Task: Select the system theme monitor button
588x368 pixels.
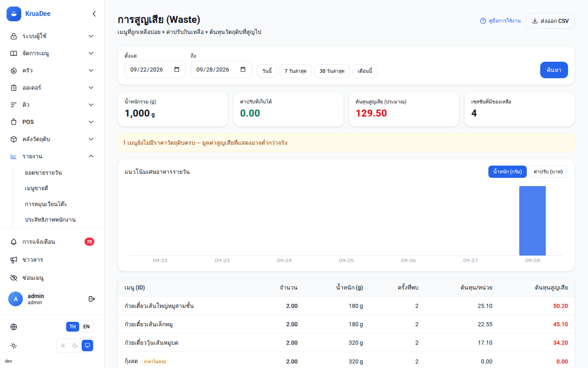Action: 87,346
